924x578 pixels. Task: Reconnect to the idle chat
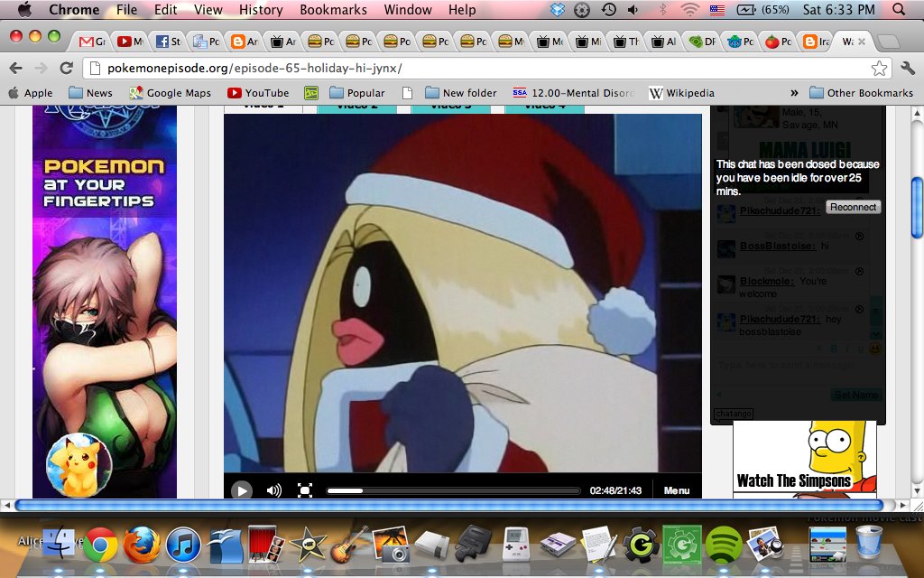(853, 207)
